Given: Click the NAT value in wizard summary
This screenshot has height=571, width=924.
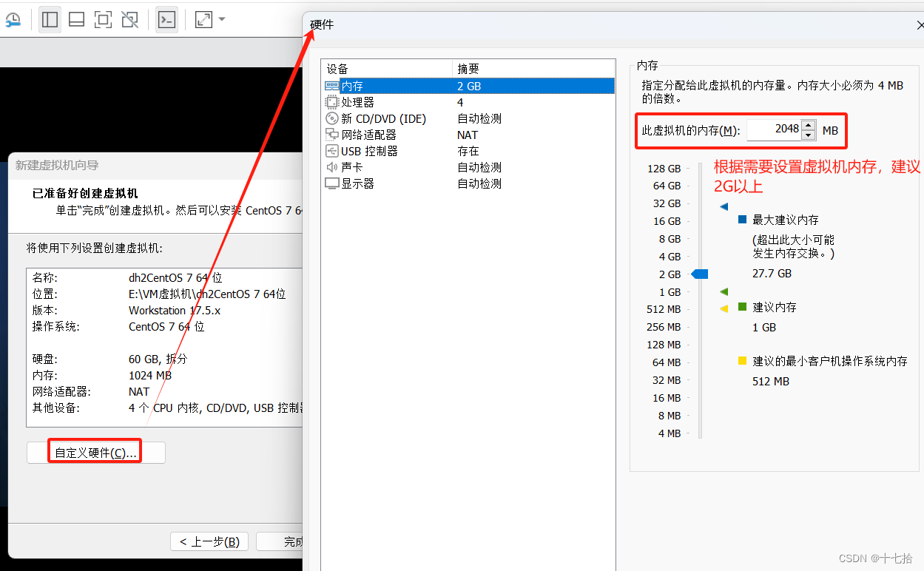Looking at the screenshot, I should (139, 392).
